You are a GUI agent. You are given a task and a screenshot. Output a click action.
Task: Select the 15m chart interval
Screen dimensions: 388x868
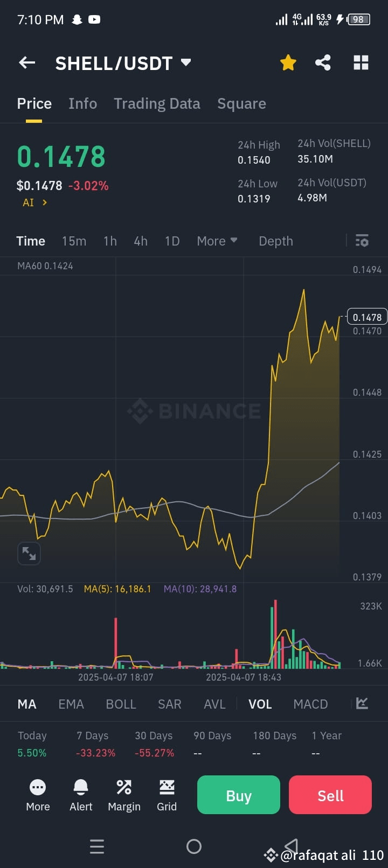[74, 241]
